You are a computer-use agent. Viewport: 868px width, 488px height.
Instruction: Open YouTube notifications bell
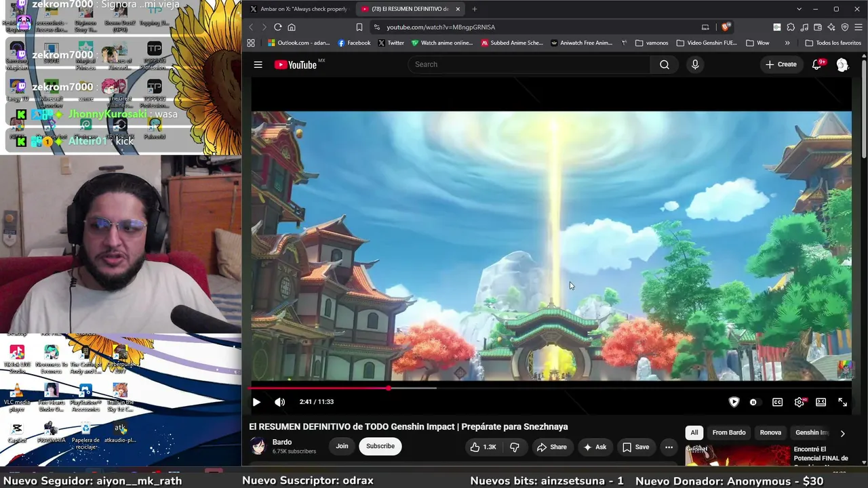coord(817,64)
